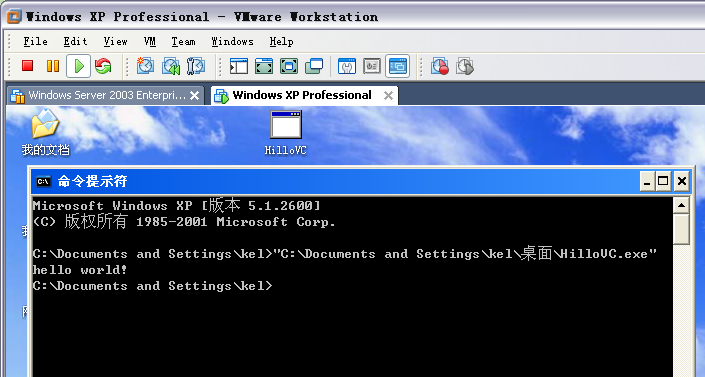Enter full screen mode
The image size is (705, 377).
[289, 66]
